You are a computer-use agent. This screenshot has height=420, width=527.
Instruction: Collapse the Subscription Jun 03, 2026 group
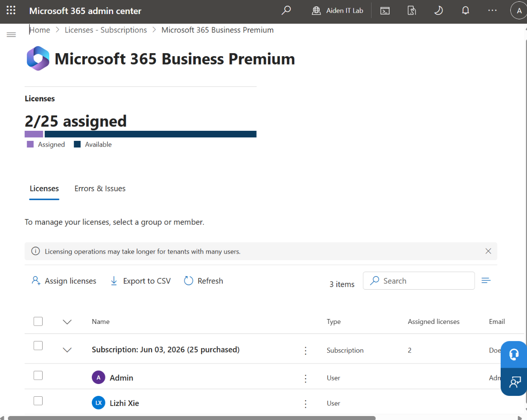(x=67, y=350)
